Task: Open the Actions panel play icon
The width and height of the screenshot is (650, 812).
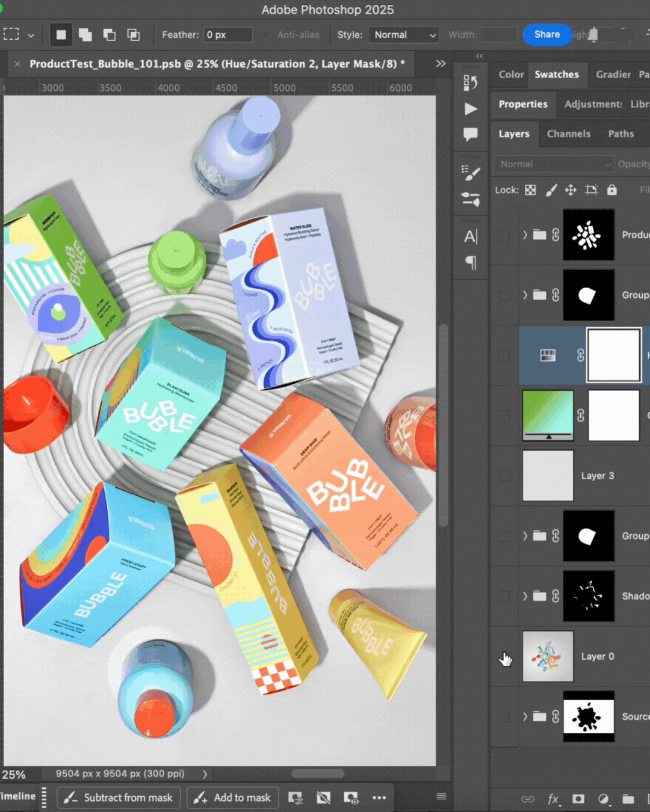Action: [x=471, y=109]
